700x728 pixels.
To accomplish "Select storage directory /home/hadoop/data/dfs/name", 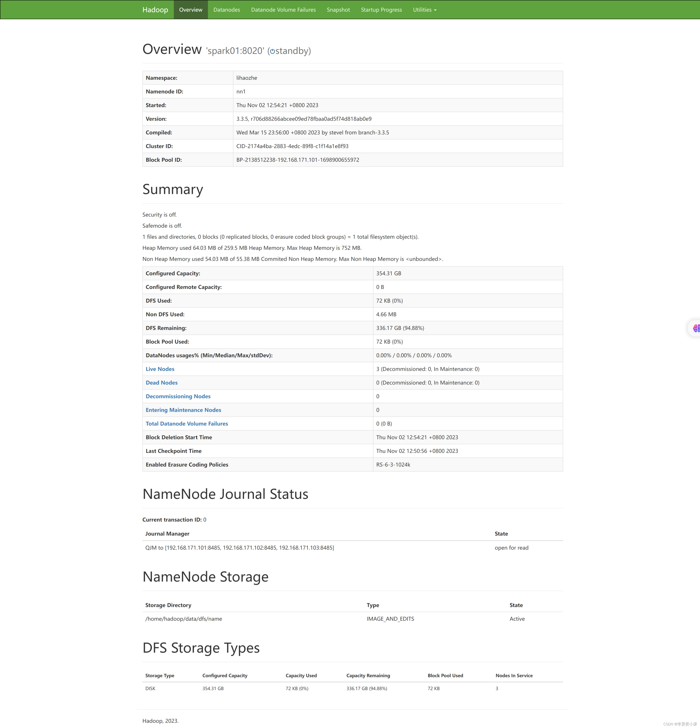I will [x=184, y=619].
